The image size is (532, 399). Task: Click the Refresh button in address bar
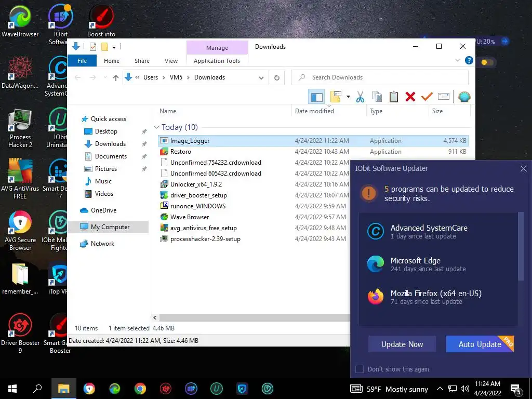(x=277, y=78)
